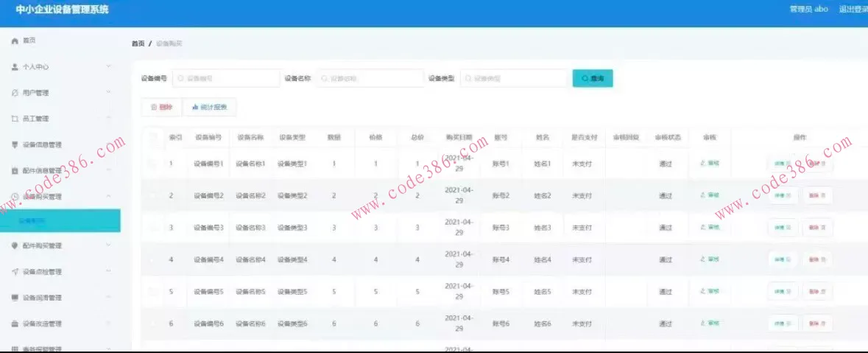
Task: Click the 设备编号6 table cell
Action: point(208,324)
